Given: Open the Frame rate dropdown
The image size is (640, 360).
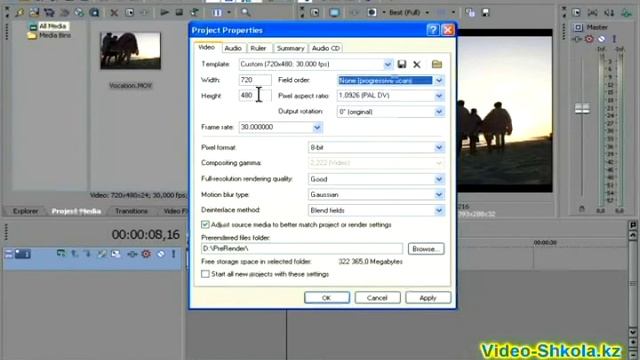Looking at the screenshot, I should [317, 127].
